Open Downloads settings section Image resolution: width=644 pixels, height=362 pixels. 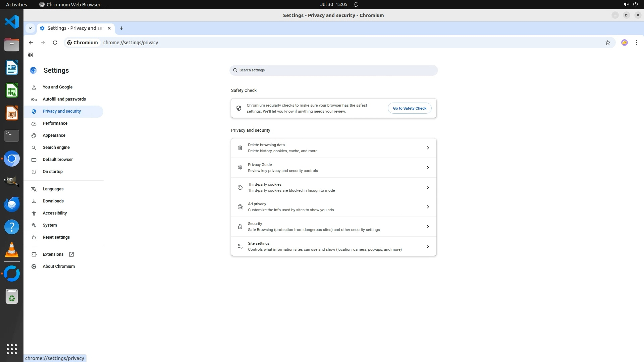(x=53, y=201)
